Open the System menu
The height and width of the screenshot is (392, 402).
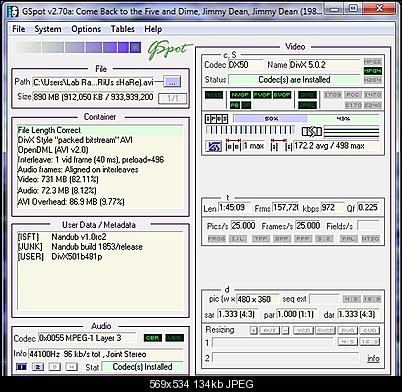[x=48, y=29]
